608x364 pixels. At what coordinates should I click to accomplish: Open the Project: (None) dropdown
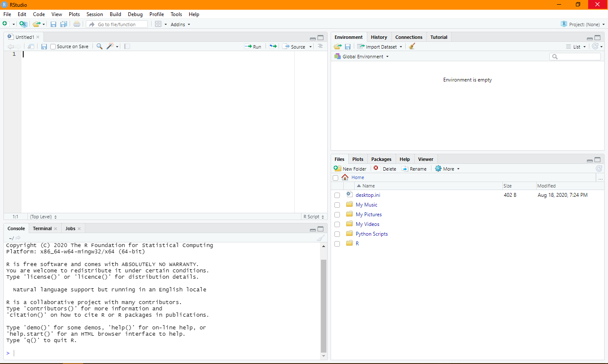(x=583, y=24)
